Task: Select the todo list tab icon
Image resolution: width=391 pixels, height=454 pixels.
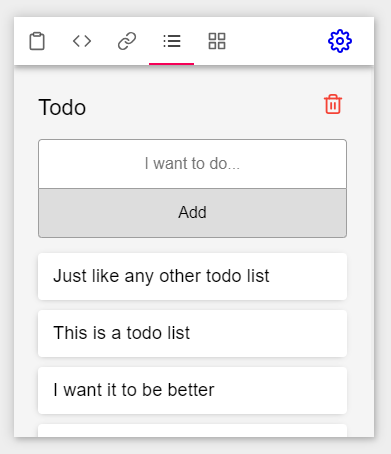Action: 172,41
